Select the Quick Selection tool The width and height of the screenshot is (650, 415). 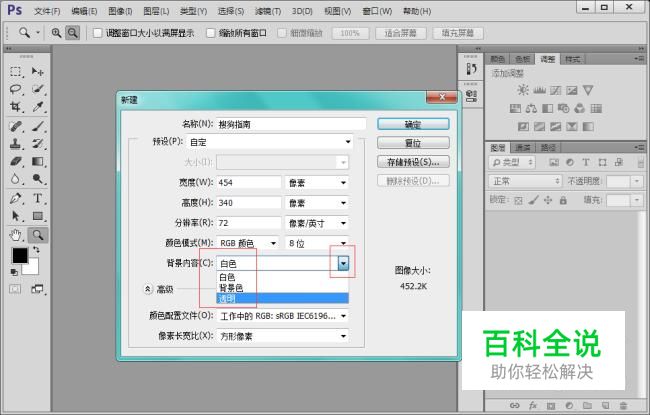[x=38, y=89]
